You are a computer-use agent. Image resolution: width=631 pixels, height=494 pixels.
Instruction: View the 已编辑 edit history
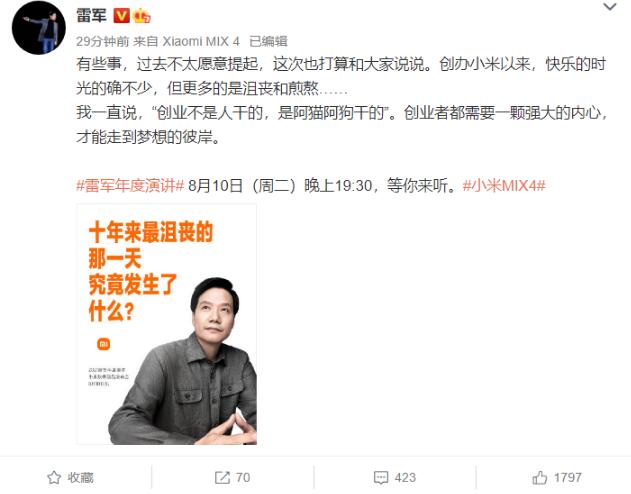click(268, 41)
